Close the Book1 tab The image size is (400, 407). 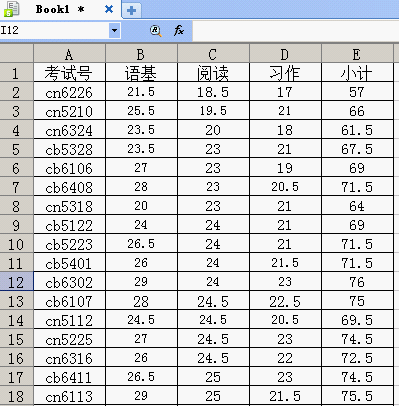(109, 9)
